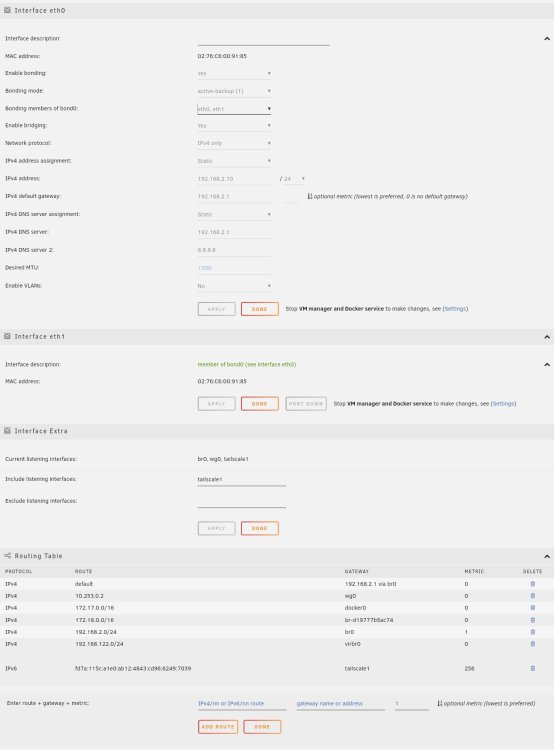The image size is (554, 750).
Task: Click the IPv4/nn or IPv6/nn route field
Action: 242,704
